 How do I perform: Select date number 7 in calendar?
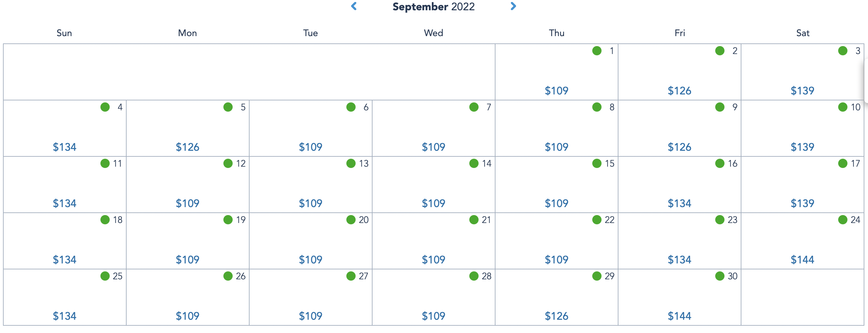[489, 107]
